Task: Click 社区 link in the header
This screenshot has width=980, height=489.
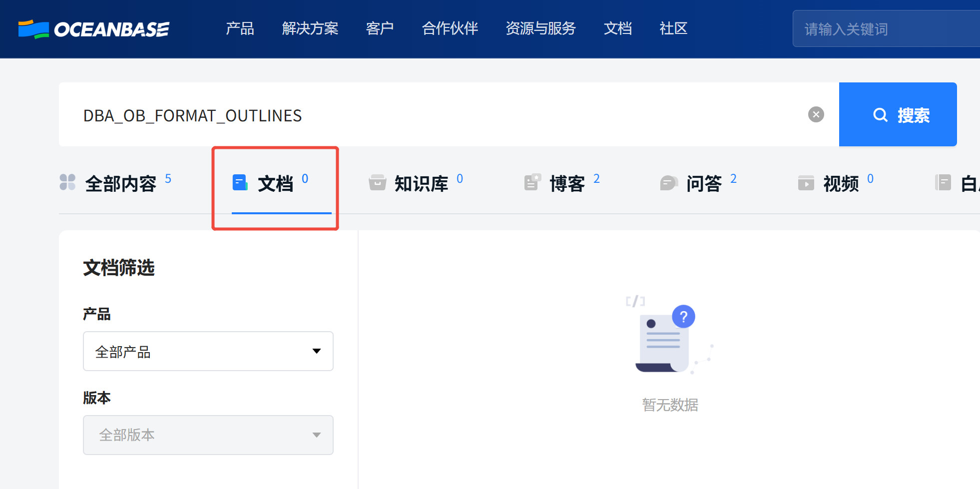Action: point(673,28)
